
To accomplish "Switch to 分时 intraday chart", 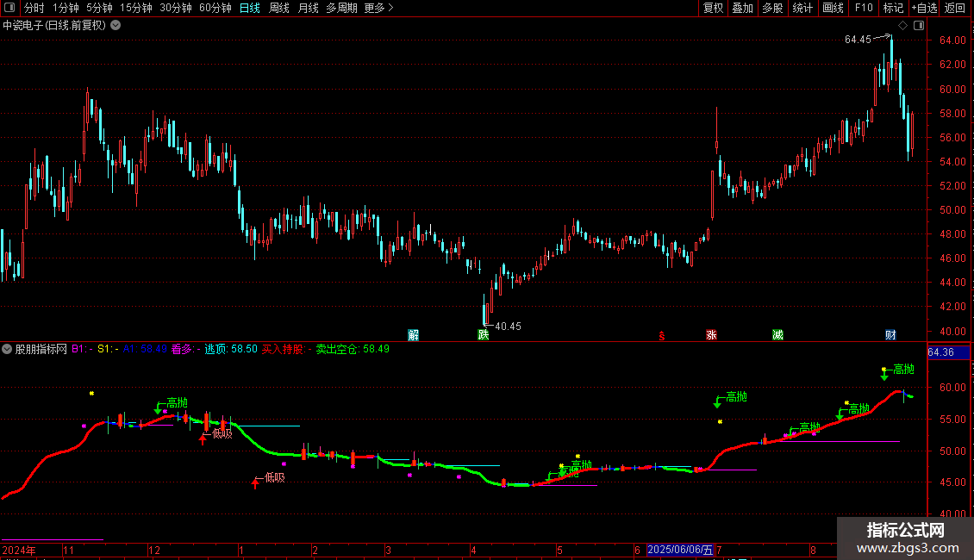I will coord(34,8).
